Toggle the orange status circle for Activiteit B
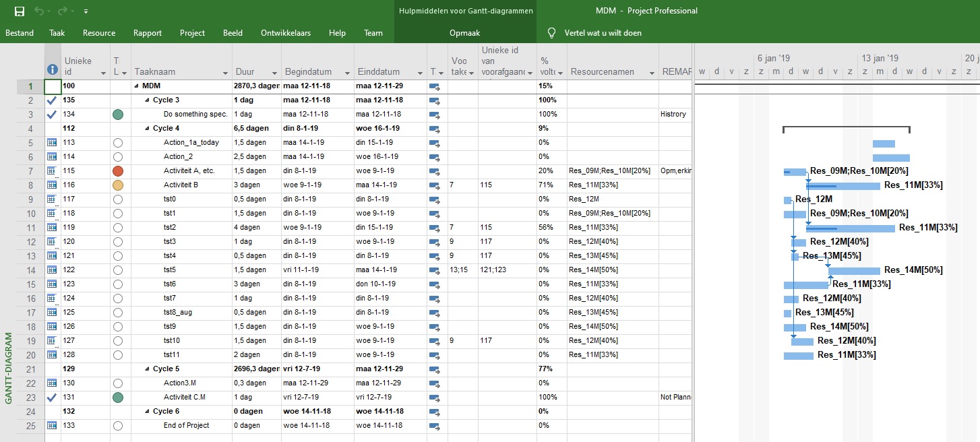Viewport: 980px width, 442px height. 118,185
